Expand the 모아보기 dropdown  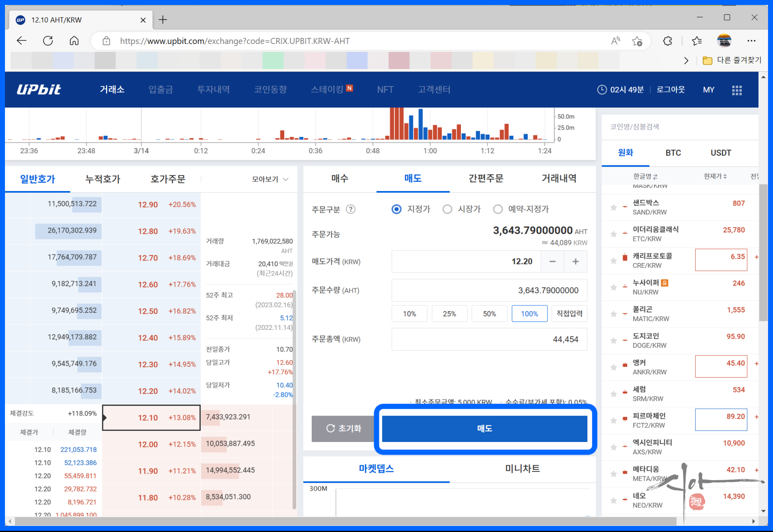pos(270,179)
